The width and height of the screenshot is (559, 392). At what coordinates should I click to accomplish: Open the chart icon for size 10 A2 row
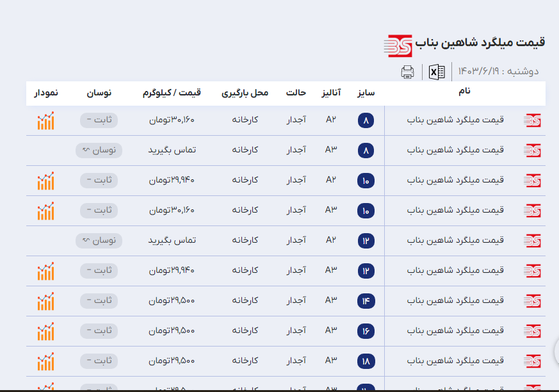[x=45, y=181]
